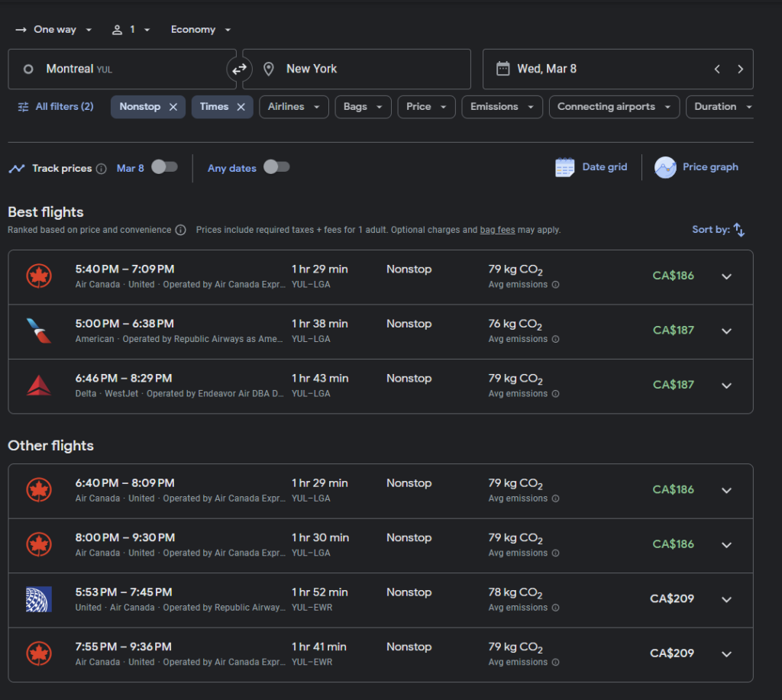Open the Date grid view
Image resolution: width=782 pixels, height=700 pixels.
coord(591,167)
